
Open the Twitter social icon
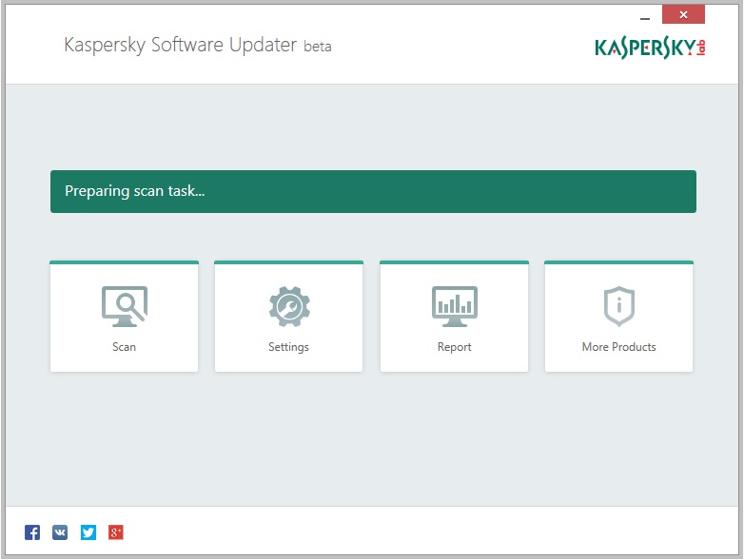(x=88, y=532)
